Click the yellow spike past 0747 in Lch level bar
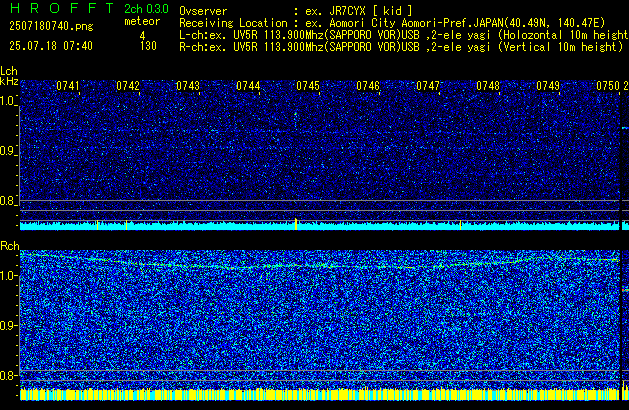This screenshot has height=410, width=629. [460, 225]
